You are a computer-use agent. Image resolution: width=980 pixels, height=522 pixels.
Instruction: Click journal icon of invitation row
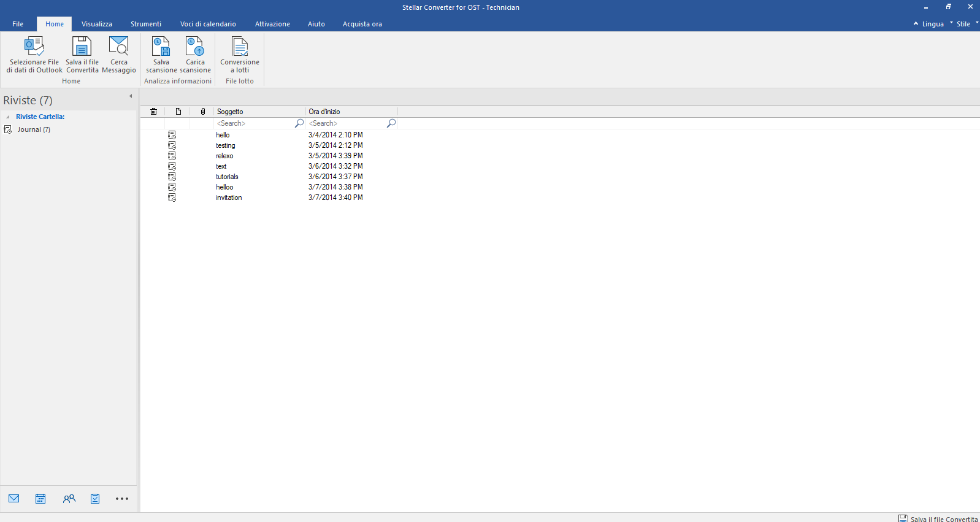[x=172, y=198]
